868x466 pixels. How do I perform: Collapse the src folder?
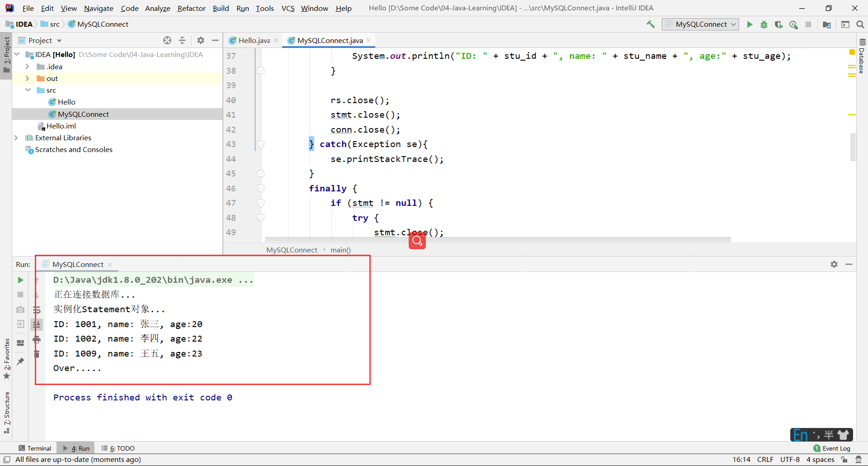28,90
